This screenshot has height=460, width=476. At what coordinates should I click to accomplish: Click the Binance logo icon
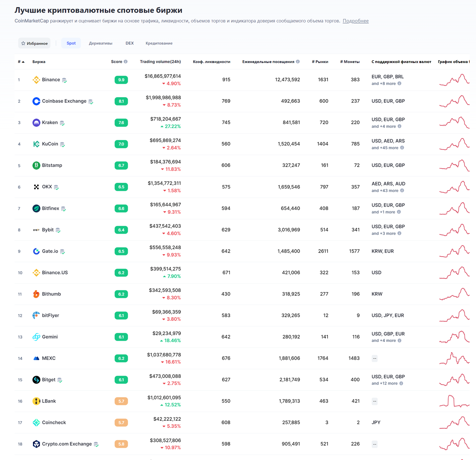pyautogui.click(x=36, y=80)
